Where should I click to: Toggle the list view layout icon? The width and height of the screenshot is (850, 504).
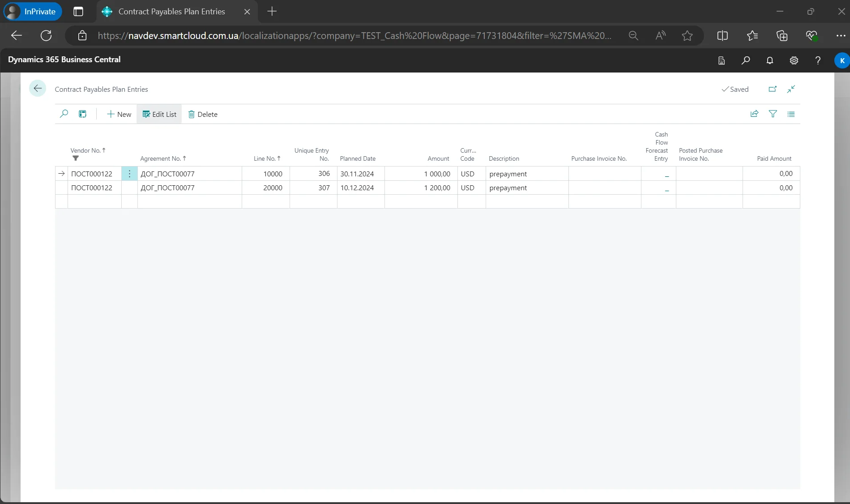791,114
